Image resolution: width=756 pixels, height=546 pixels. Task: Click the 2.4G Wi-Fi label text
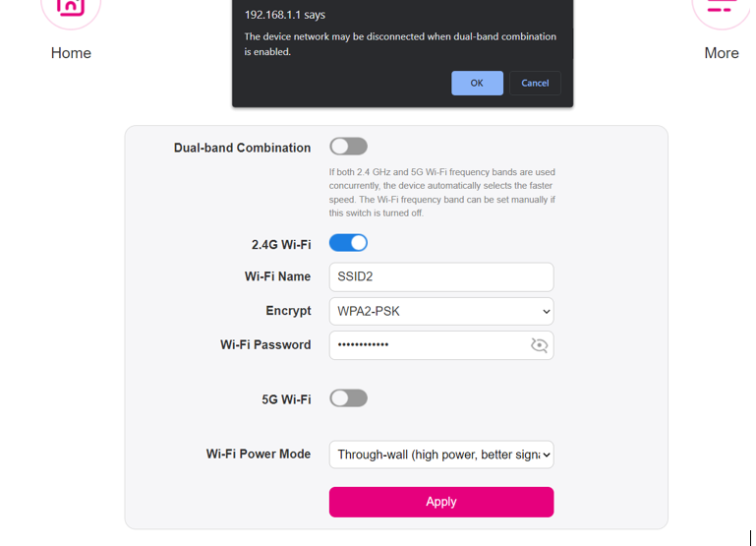(281, 245)
